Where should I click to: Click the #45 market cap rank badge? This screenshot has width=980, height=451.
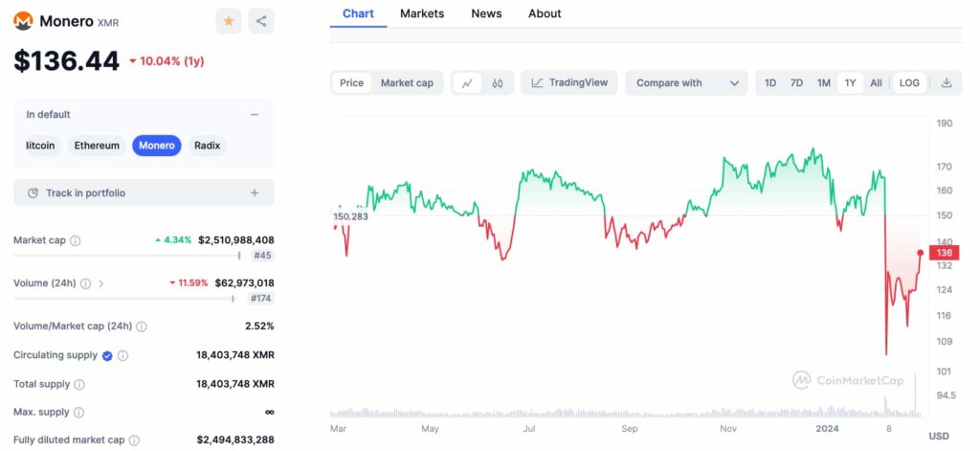[x=262, y=256]
